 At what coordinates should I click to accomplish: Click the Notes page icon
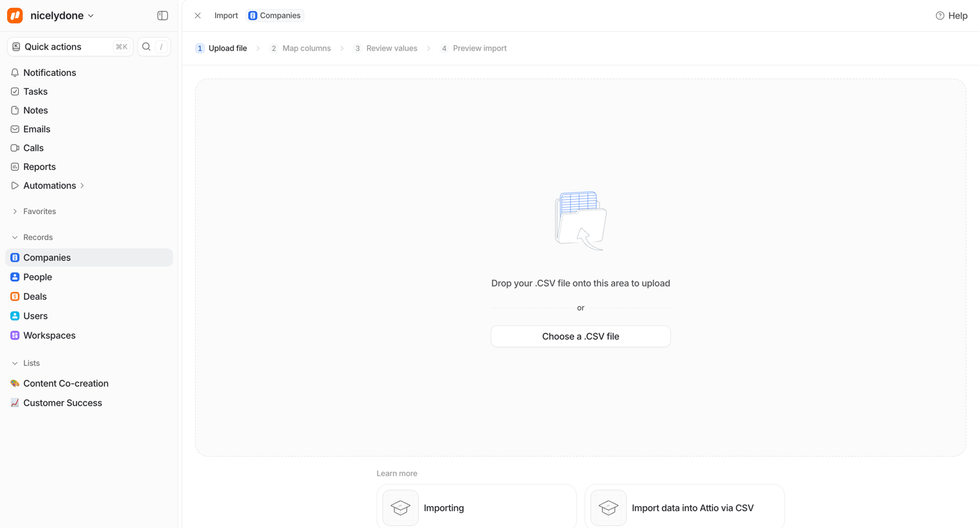pos(15,110)
